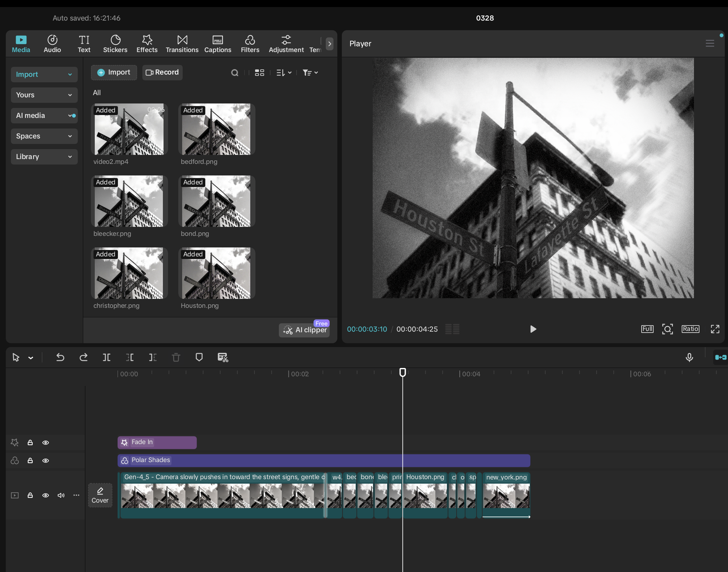The image size is (728, 572).
Task: Select the Houston.png thumbnail in media
Action: (217, 273)
